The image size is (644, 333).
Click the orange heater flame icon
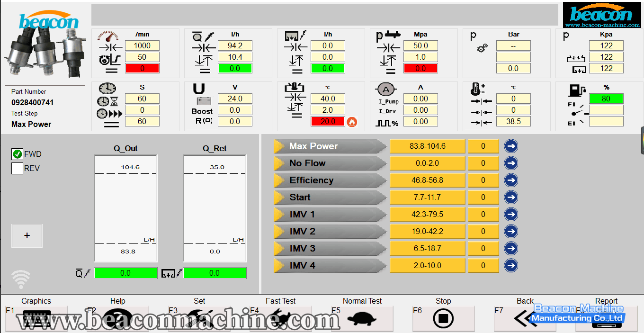[352, 122]
